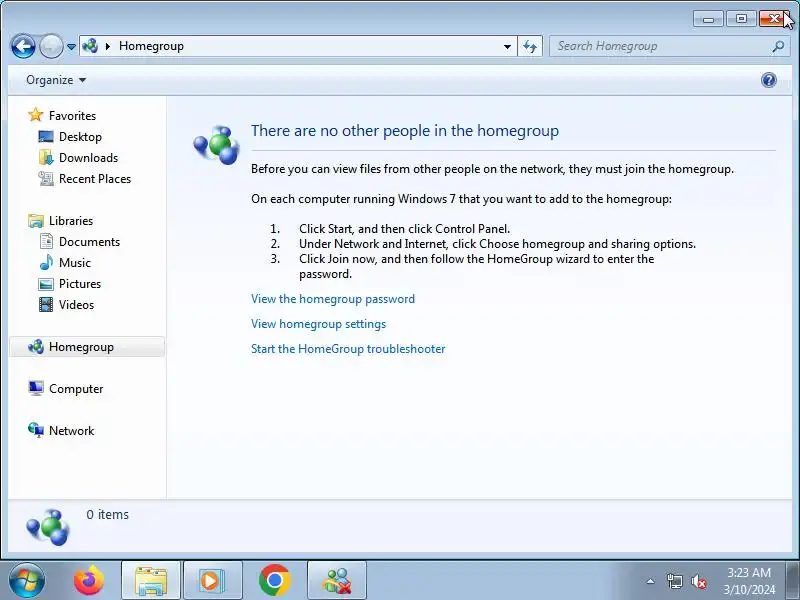Launch Google Chrome from taskbar
This screenshot has height=600, width=800.
(x=274, y=581)
